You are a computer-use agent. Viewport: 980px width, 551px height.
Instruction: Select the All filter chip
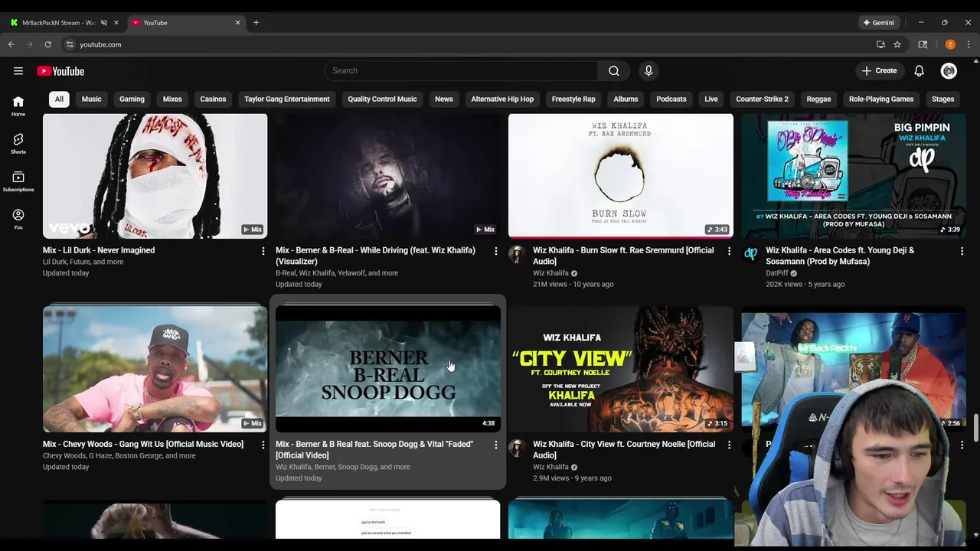(x=59, y=99)
